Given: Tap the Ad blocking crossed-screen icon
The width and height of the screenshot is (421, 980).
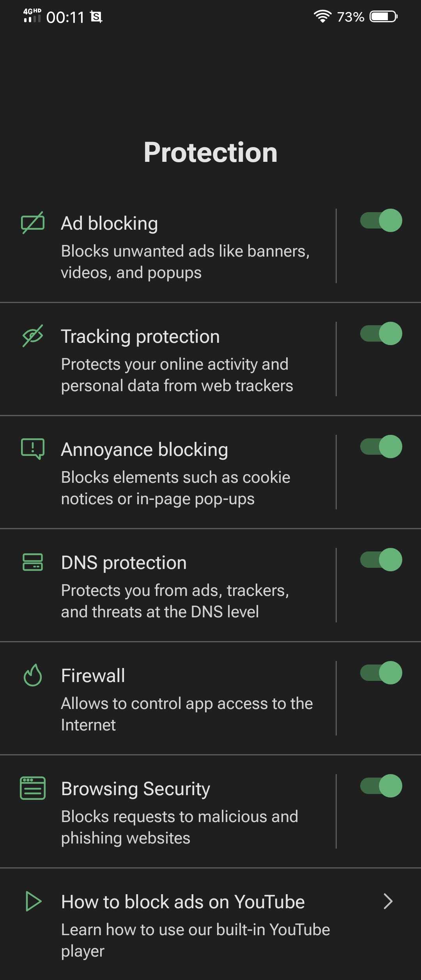Looking at the screenshot, I should 33,223.
